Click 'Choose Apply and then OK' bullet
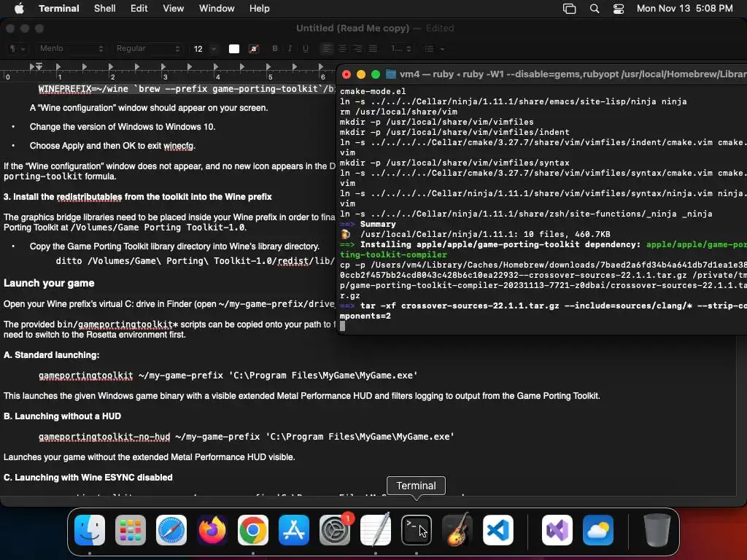747x560 pixels. pos(112,146)
